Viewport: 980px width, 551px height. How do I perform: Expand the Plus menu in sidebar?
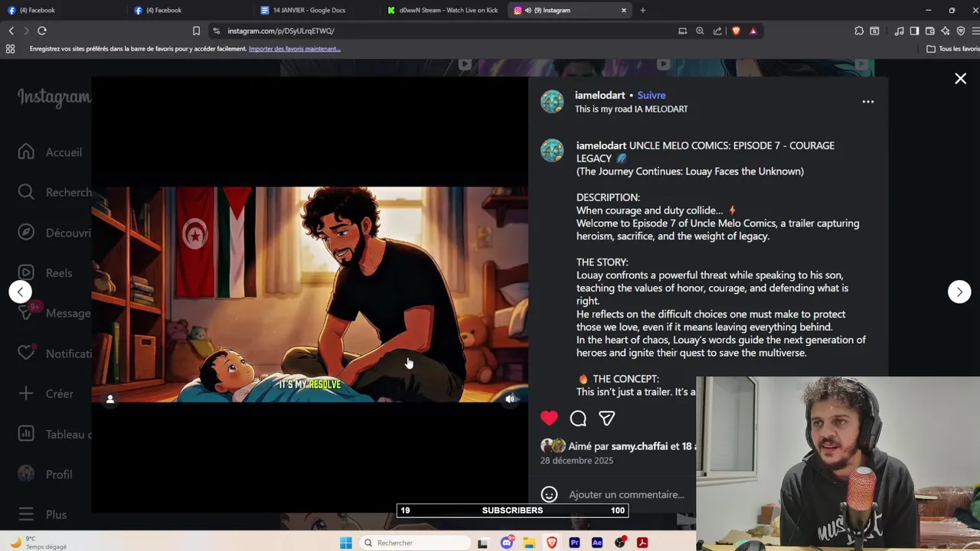point(42,514)
